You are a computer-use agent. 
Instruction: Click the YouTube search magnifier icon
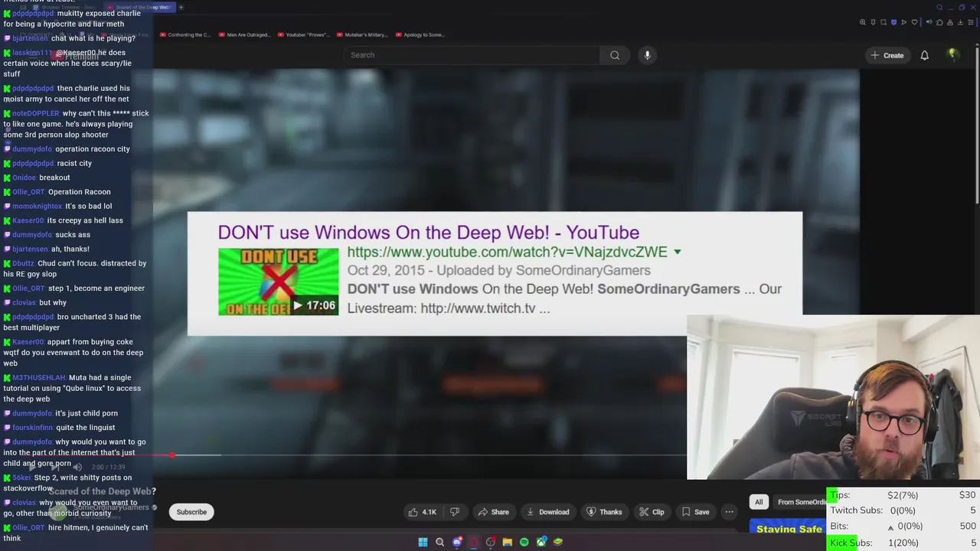point(615,55)
